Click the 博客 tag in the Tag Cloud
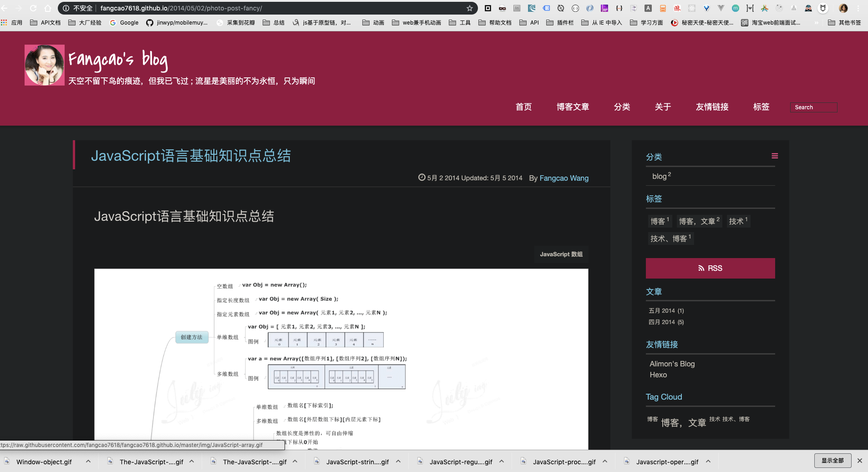The height and width of the screenshot is (472, 868). tap(652, 419)
